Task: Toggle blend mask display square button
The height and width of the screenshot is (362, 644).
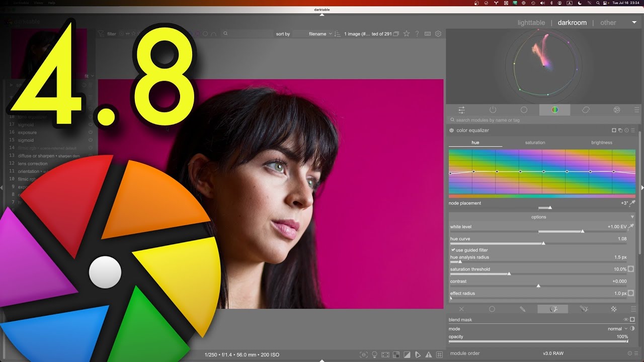Action: [x=632, y=319]
